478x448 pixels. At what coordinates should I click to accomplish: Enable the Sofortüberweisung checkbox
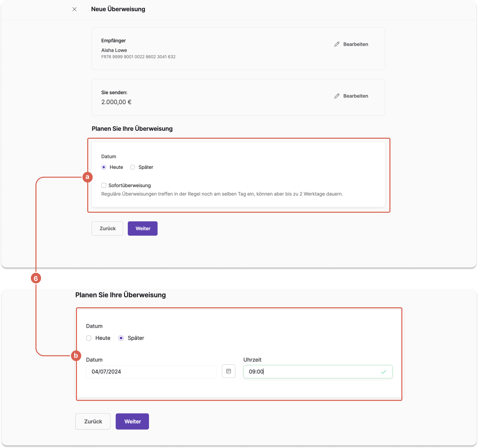[x=104, y=186]
